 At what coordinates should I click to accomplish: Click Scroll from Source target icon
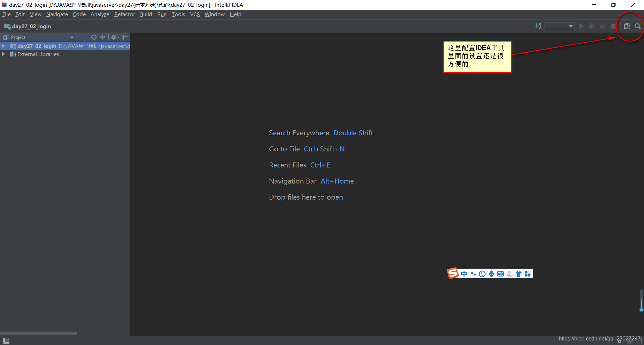(94, 37)
